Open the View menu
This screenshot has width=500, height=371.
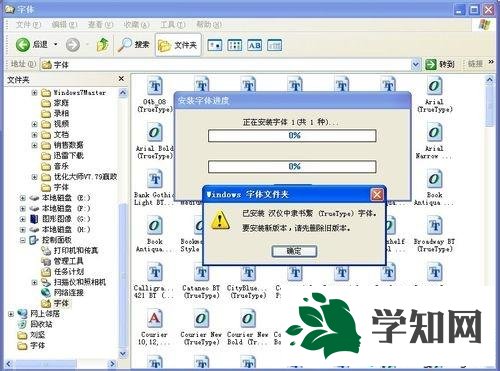coord(101,24)
